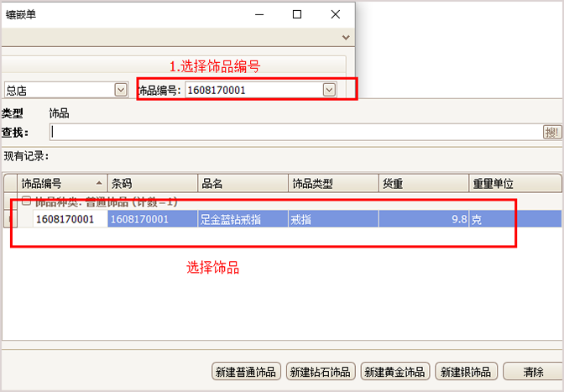Image resolution: width=564 pixels, height=392 pixels.
Task: Collapse the 饰品种类 普通饰品 group
Action: [26, 201]
